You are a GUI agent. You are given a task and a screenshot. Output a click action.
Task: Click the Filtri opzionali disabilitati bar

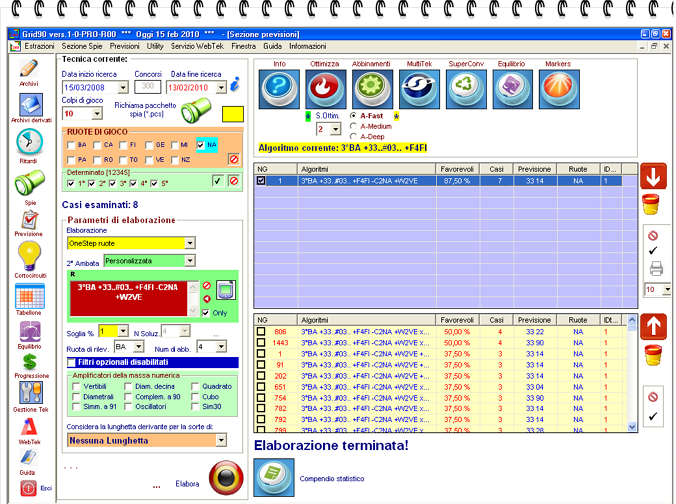(153, 362)
